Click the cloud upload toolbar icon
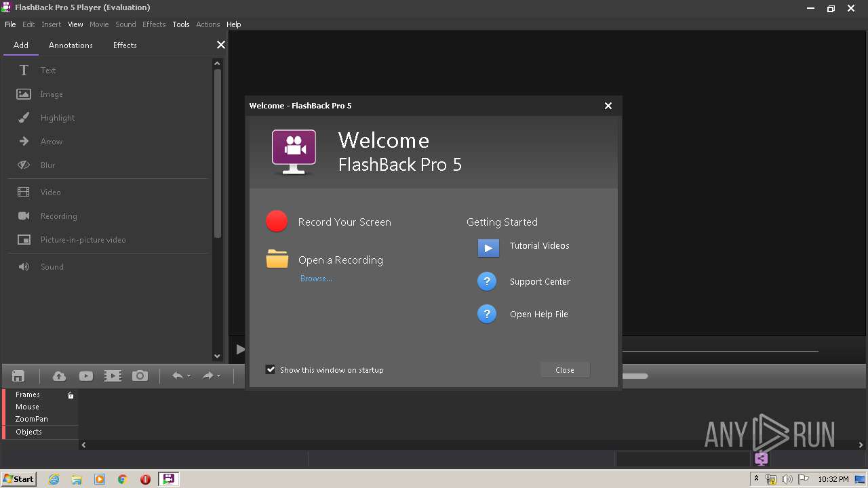This screenshot has width=868, height=488. click(59, 376)
